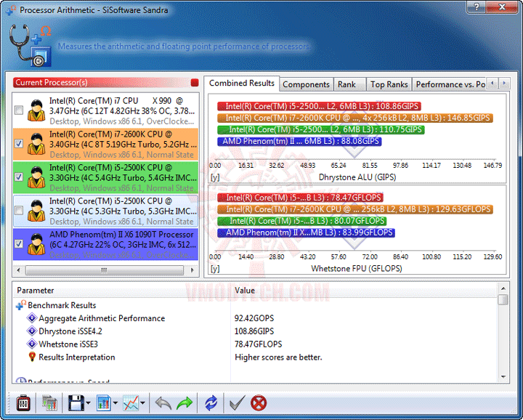Click the green 80.07GFLOPS Whetstone bar

tap(302, 221)
